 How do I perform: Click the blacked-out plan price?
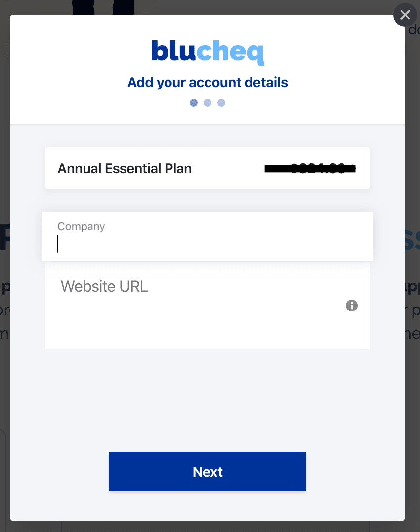[x=310, y=169]
